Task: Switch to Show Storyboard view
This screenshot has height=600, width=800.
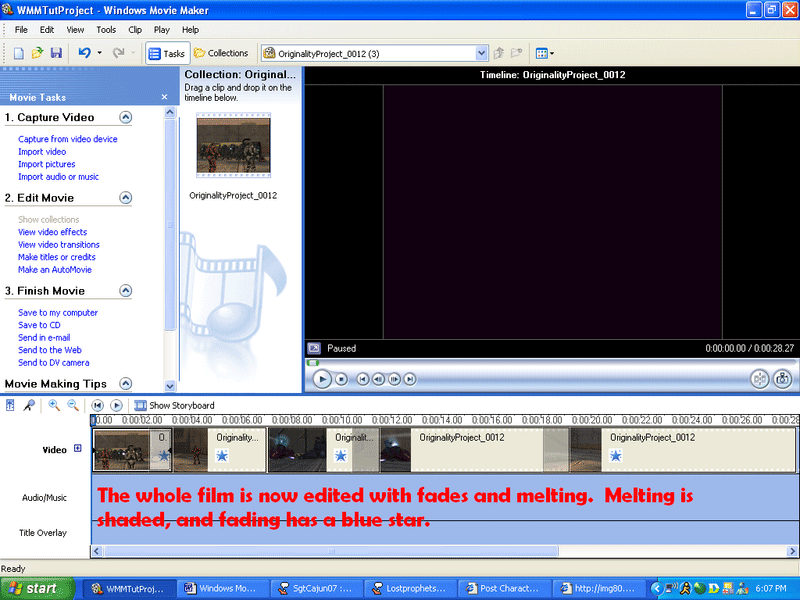Action: coord(181,405)
